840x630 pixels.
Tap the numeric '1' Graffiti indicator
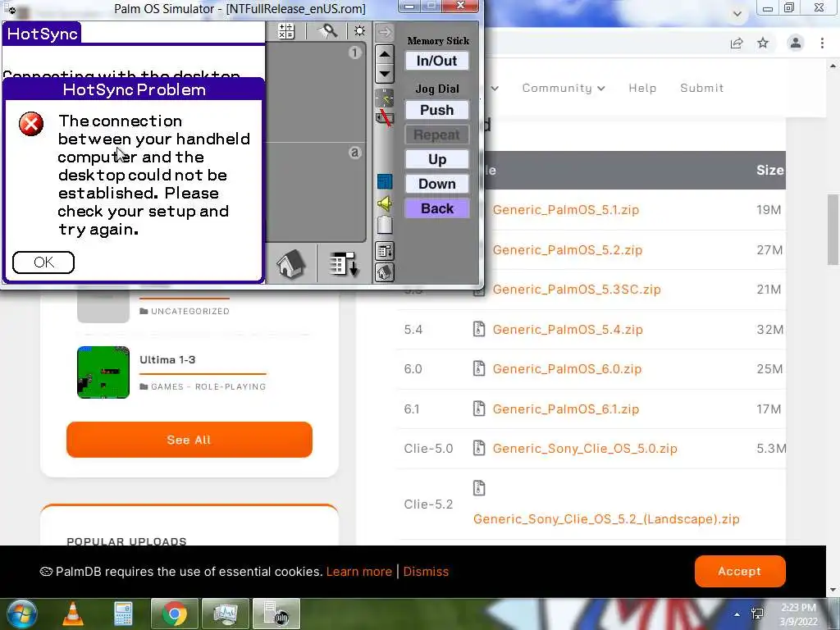(354, 52)
